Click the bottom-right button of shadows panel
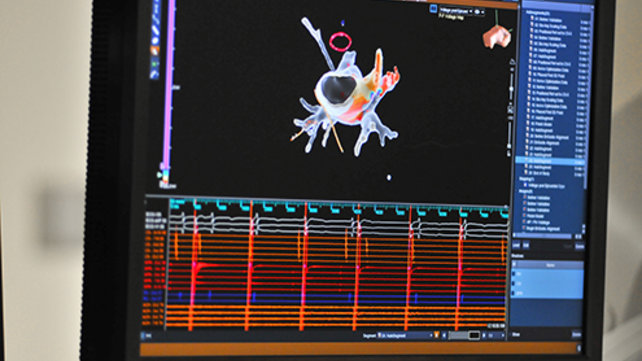Viewport: 642px width, 361px height. coord(577,334)
